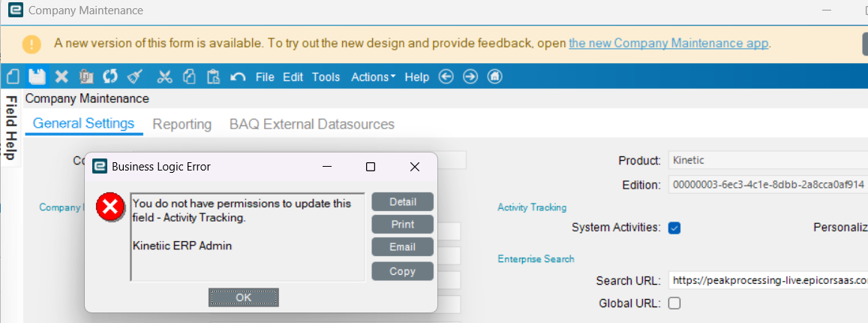Screen dimensions: 868x323
Task: Click the Paste clipboard icon
Action: click(x=213, y=77)
